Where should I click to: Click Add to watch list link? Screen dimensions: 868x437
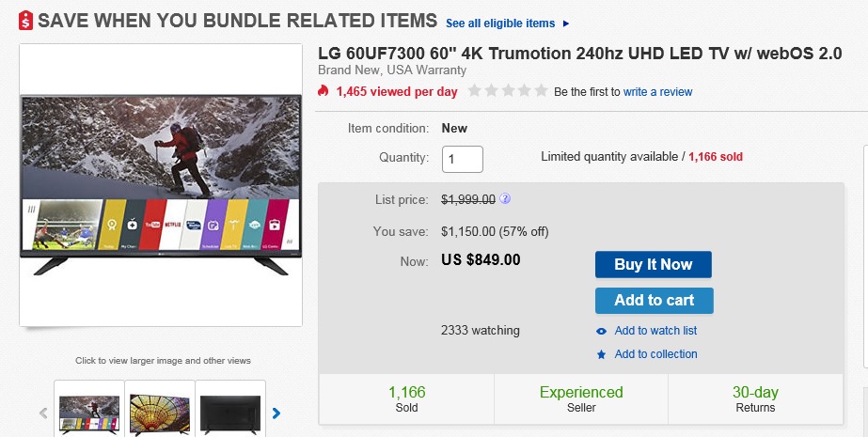click(x=655, y=331)
